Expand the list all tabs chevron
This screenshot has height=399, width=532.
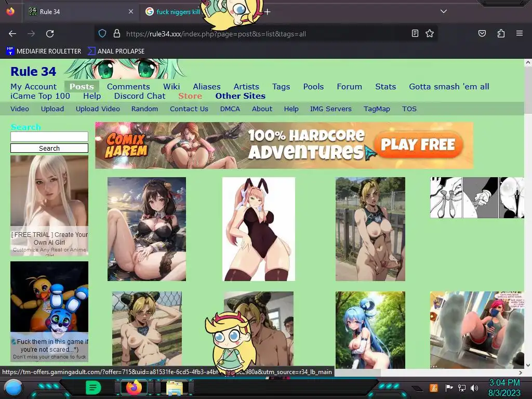444,11
